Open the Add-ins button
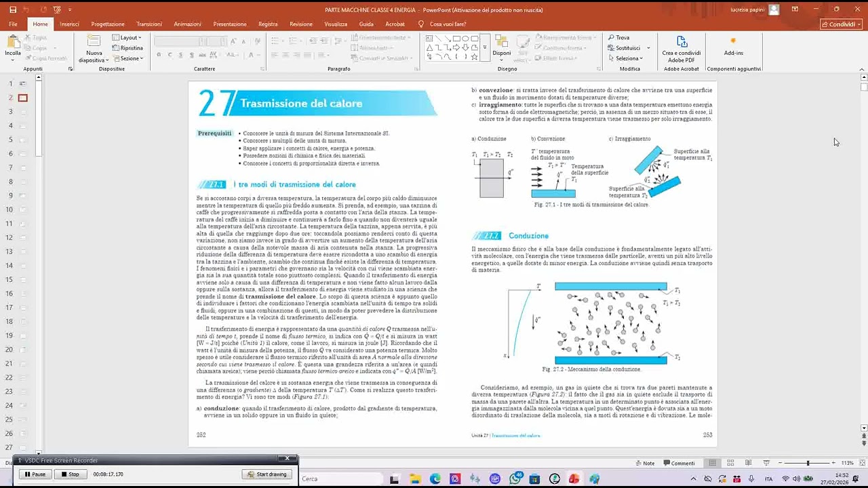 pos(733,46)
